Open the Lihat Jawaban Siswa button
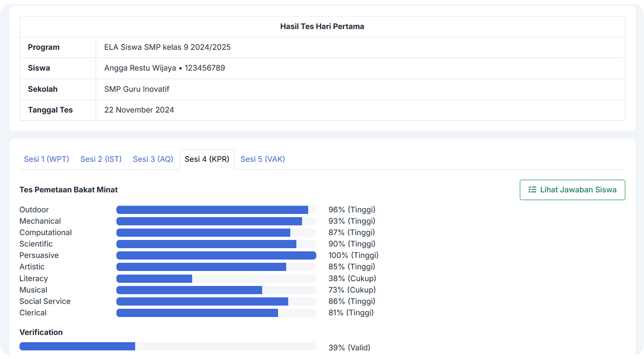Image resolution: width=644 pixels, height=359 pixels. pyautogui.click(x=572, y=190)
